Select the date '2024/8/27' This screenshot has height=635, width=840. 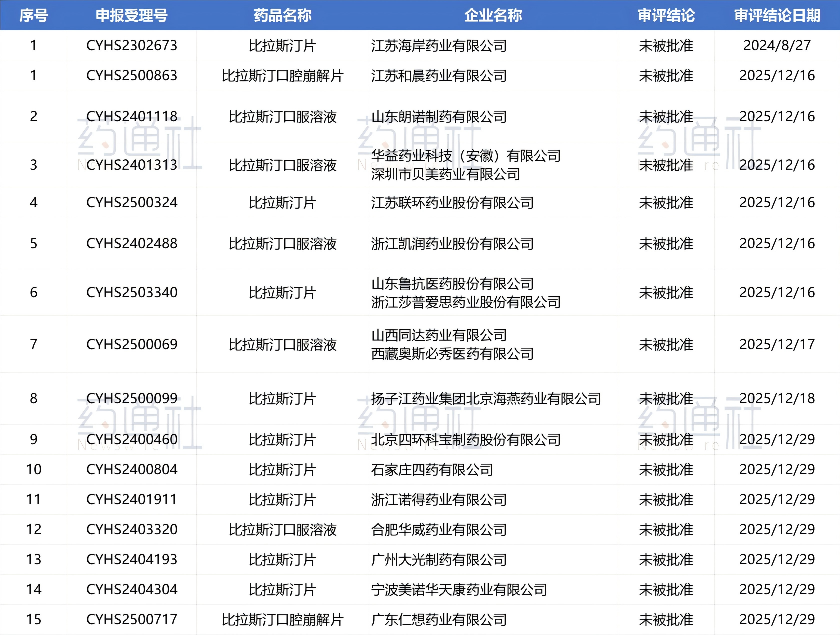click(x=777, y=46)
